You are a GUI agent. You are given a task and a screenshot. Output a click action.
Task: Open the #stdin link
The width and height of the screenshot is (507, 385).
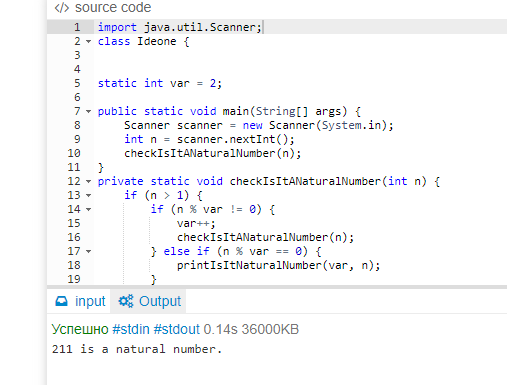[131, 329]
